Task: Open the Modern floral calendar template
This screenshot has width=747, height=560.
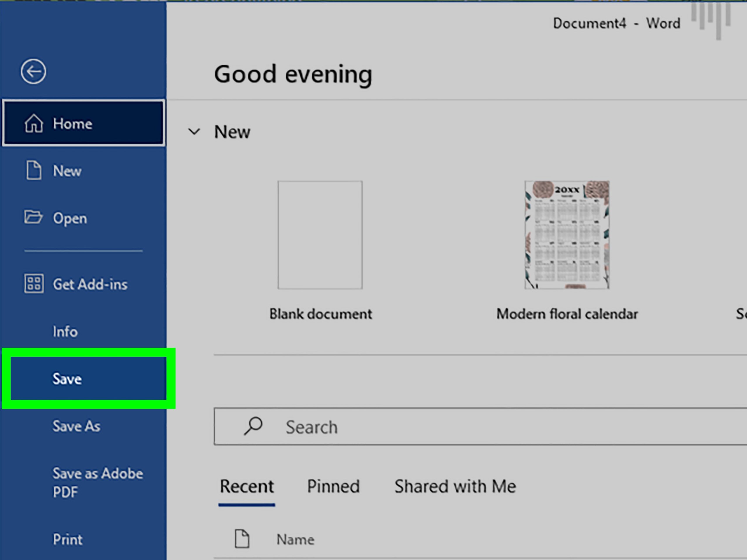Action: click(x=567, y=235)
